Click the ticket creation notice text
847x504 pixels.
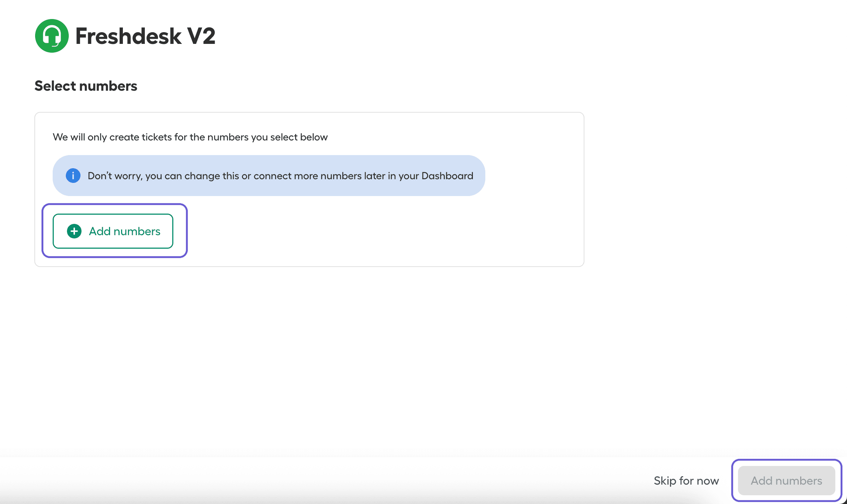tap(190, 137)
